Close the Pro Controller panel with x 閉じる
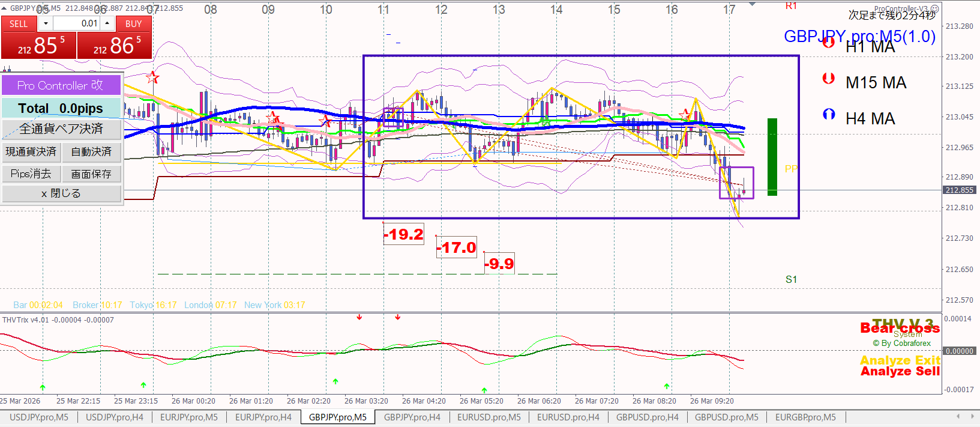Viewport: 980px width, 427px height. [61, 193]
